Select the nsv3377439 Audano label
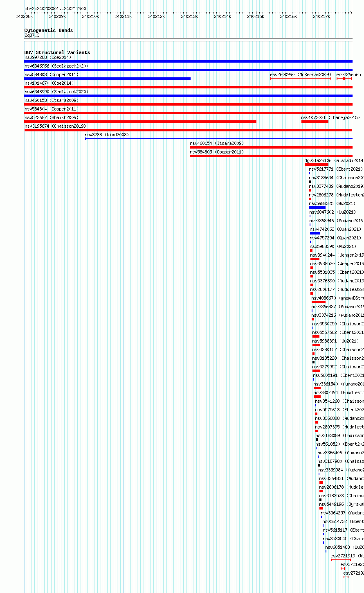The image size is (364, 593). click(x=337, y=186)
